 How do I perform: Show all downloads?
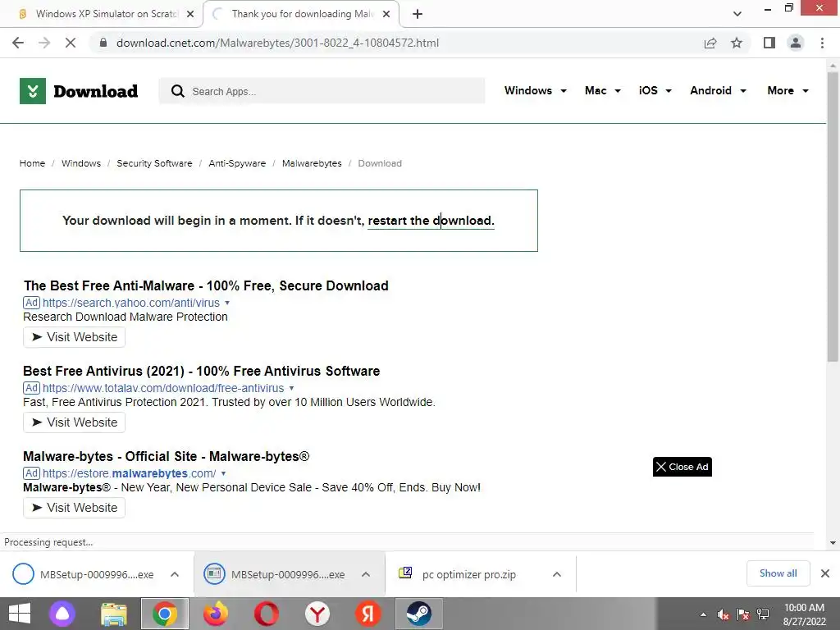tap(778, 573)
